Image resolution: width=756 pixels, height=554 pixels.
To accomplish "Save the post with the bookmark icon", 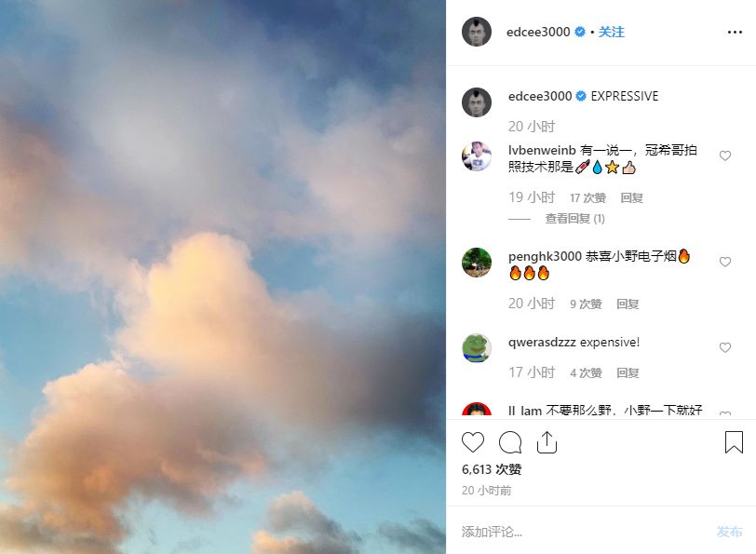I will click(x=734, y=442).
